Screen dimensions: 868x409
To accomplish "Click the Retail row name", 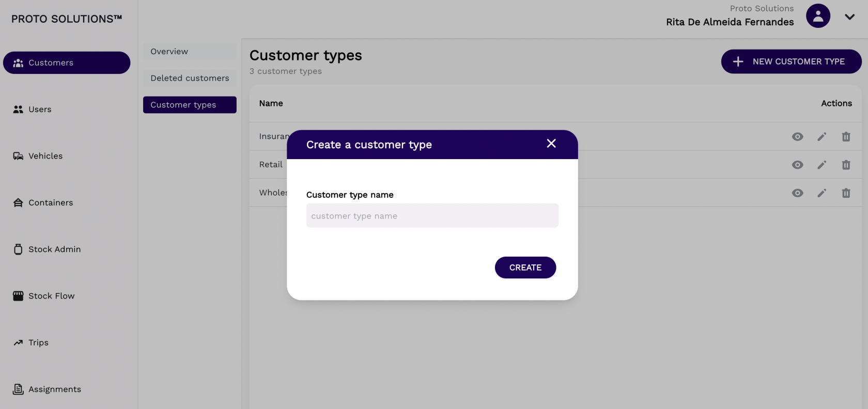I will [271, 165].
